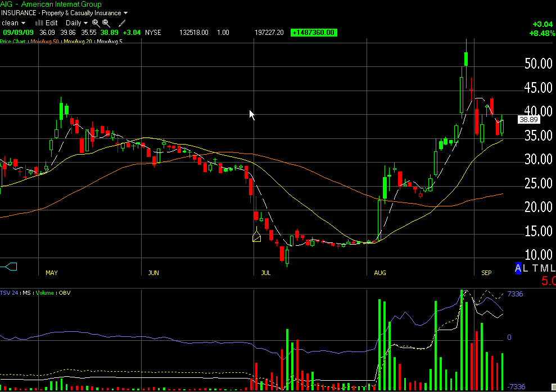Open the Daily timeframe dropdown
556x392 pixels.
click(x=77, y=23)
